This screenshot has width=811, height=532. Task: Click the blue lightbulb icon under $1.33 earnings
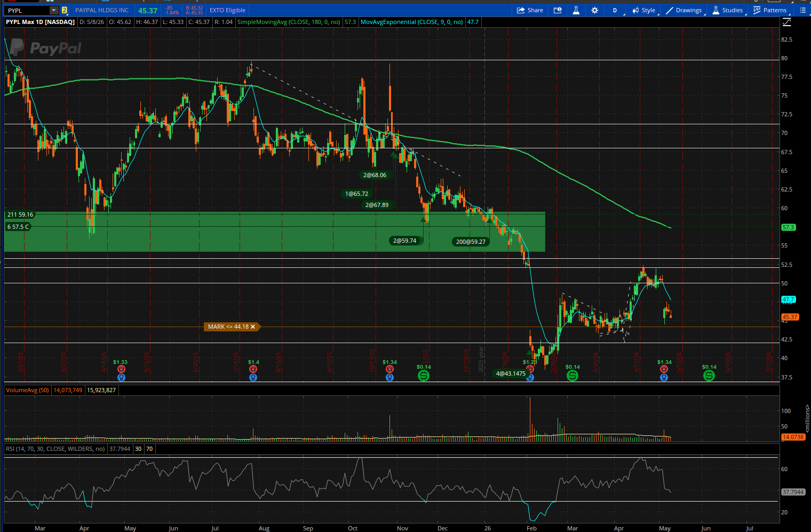[121, 377]
